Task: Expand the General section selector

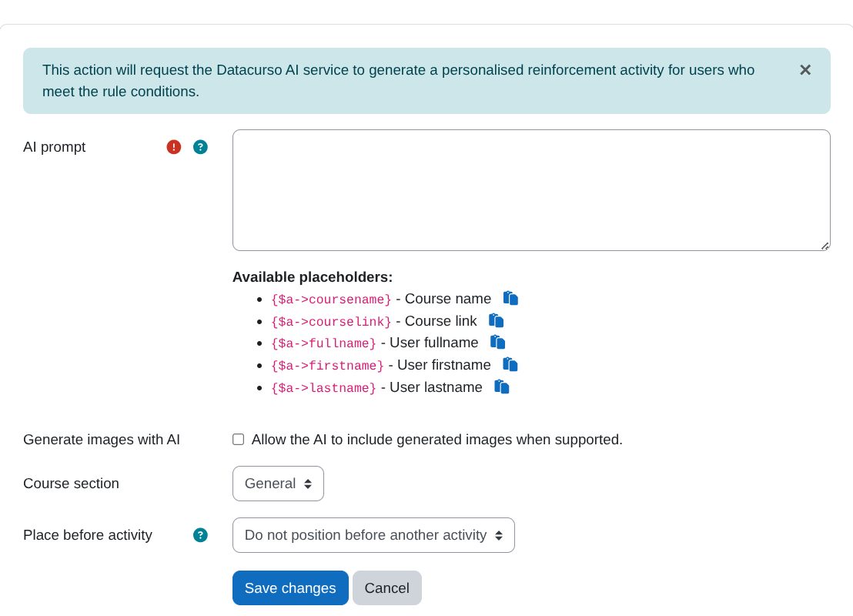Action: coord(278,483)
